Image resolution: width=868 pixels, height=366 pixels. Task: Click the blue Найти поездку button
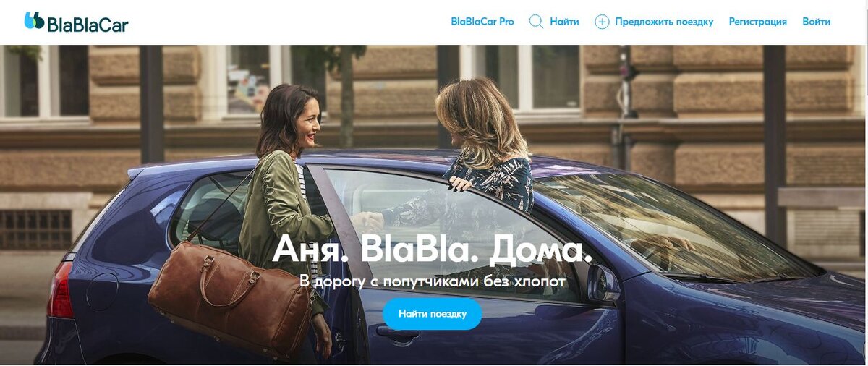click(x=432, y=314)
